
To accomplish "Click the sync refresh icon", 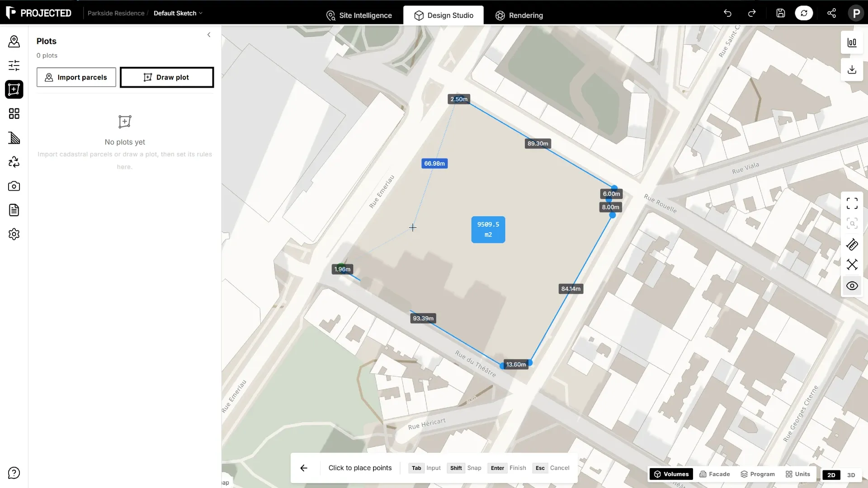I will pyautogui.click(x=804, y=13).
